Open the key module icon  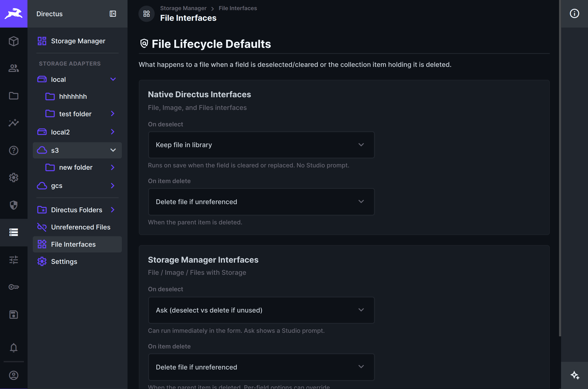point(14,287)
